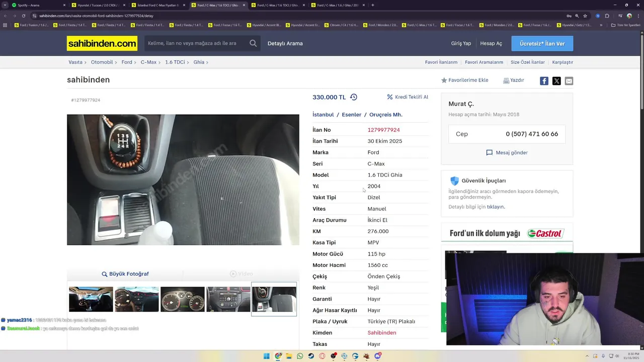Go back with the browser back arrow

6,16
